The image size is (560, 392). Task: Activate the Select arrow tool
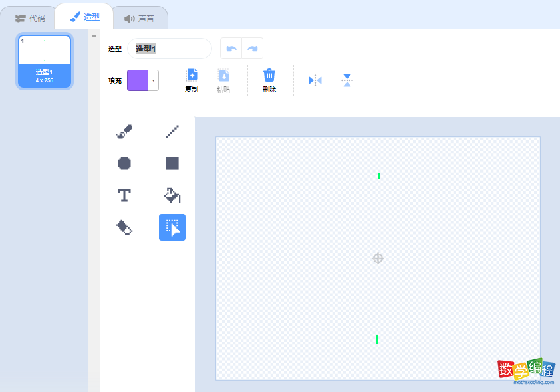(172, 227)
